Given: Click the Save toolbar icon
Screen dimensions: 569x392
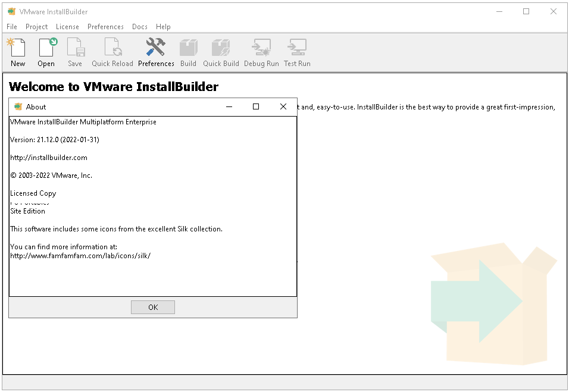Looking at the screenshot, I should (75, 52).
